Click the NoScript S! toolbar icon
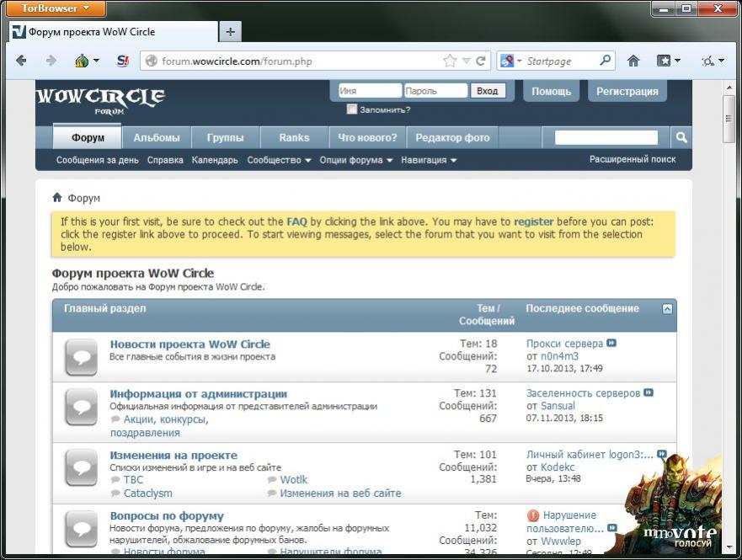 pos(123,61)
